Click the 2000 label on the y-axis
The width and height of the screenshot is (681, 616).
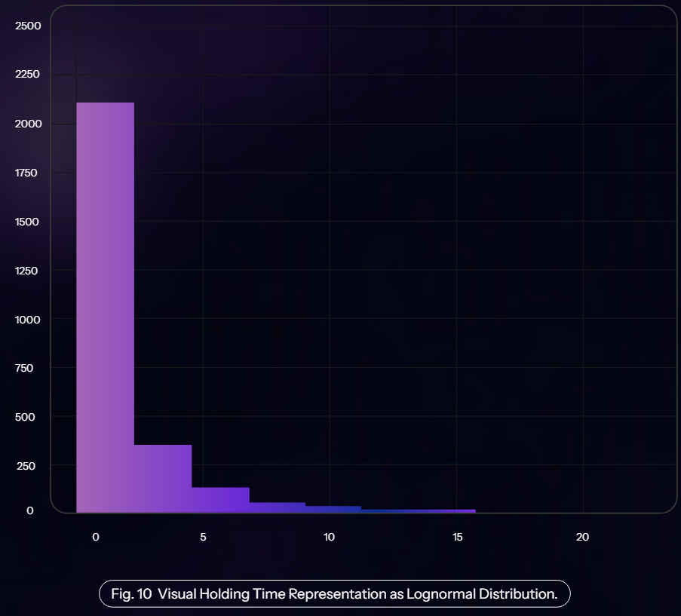tap(28, 124)
